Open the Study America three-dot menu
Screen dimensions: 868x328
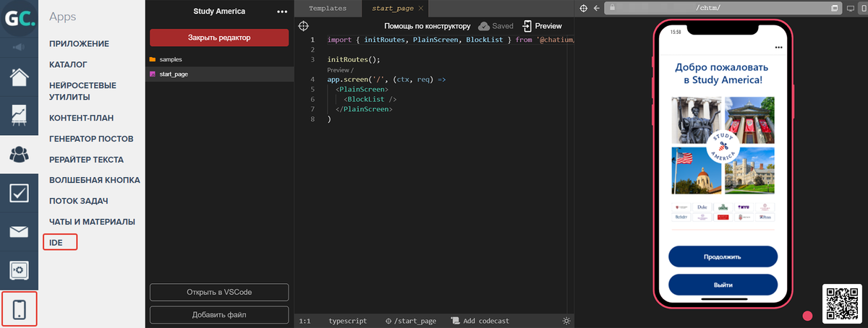click(x=282, y=12)
